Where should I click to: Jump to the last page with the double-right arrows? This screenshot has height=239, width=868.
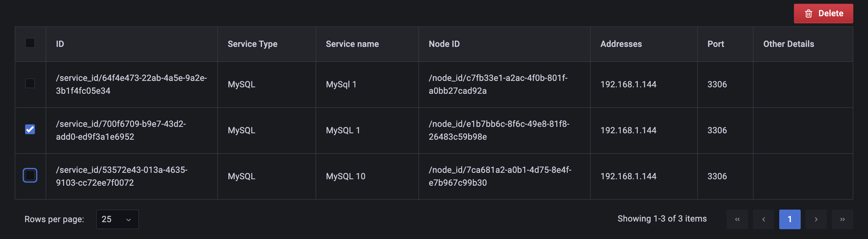coord(842,219)
